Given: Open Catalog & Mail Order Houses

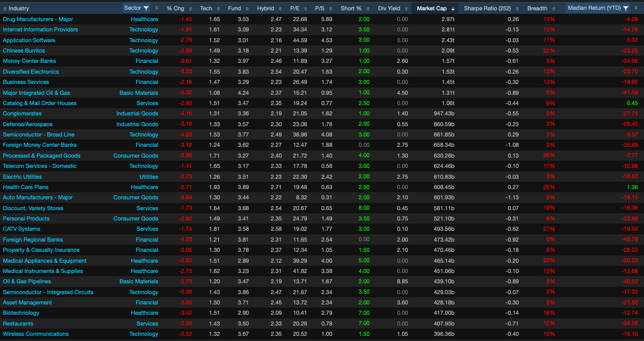Looking at the screenshot, I should pos(40,103).
